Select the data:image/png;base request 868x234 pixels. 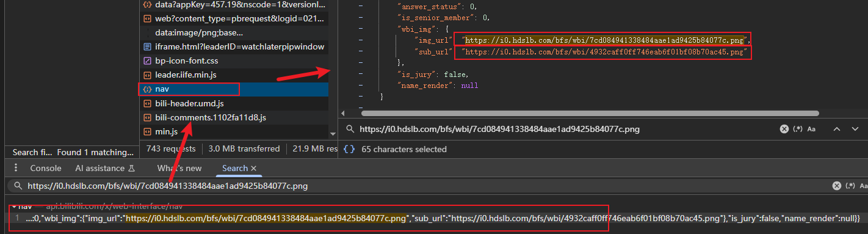click(234, 32)
